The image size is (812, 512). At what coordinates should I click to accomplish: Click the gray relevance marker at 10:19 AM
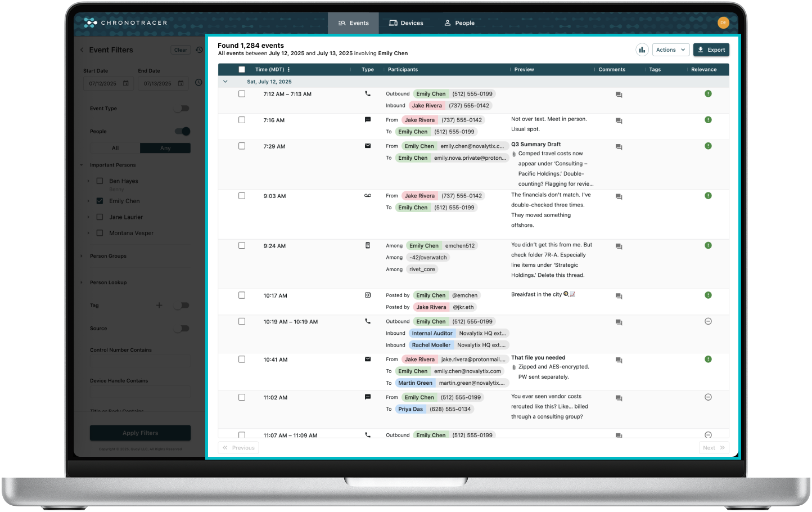coord(708,321)
